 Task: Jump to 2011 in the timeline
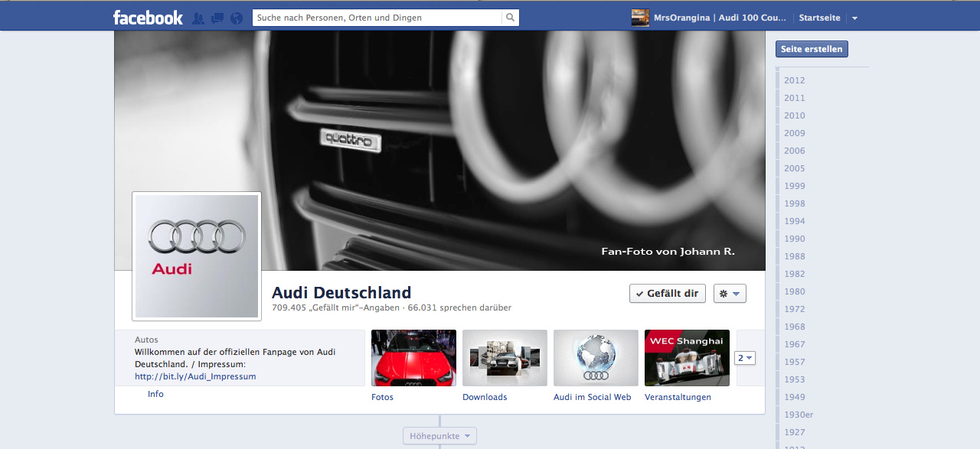[x=794, y=98]
